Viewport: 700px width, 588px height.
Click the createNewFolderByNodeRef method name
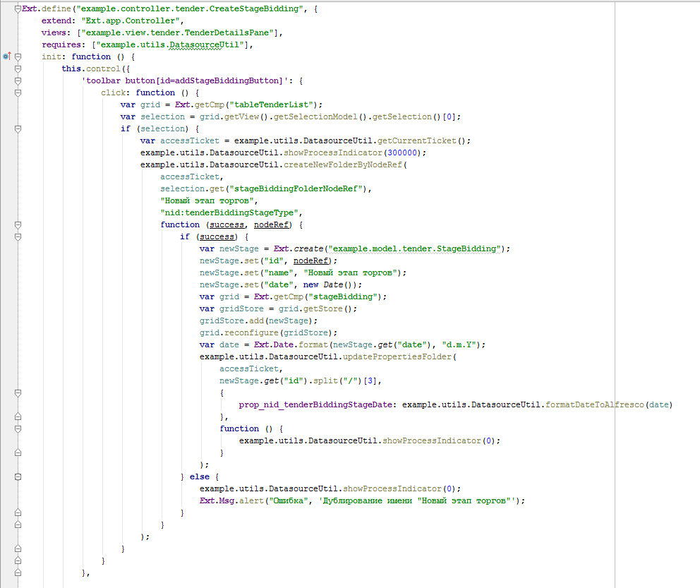343,164
